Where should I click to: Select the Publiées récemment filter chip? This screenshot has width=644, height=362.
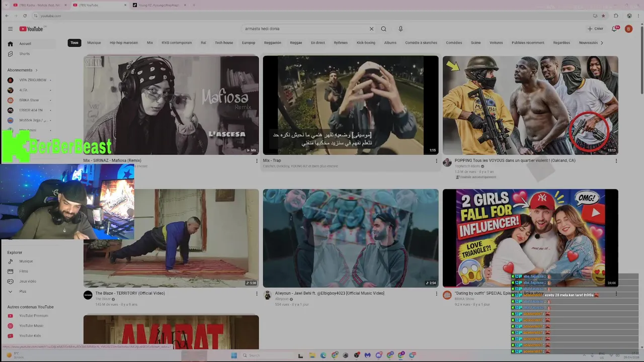tap(528, 43)
